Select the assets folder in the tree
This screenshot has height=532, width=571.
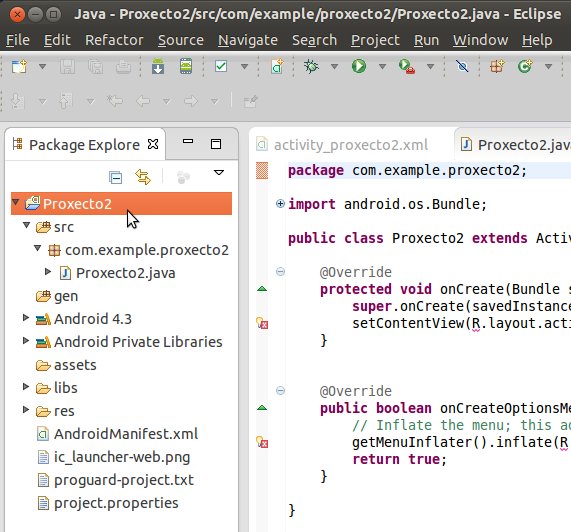[66, 365]
